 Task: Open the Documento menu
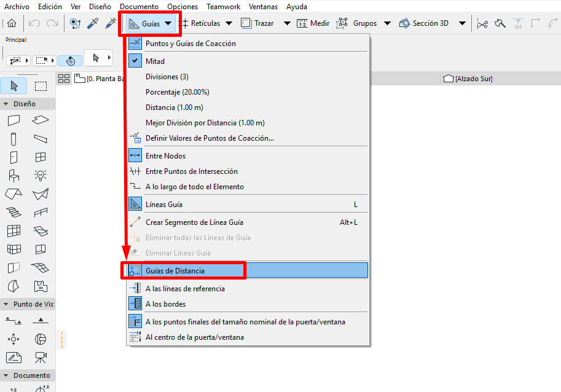click(139, 6)
